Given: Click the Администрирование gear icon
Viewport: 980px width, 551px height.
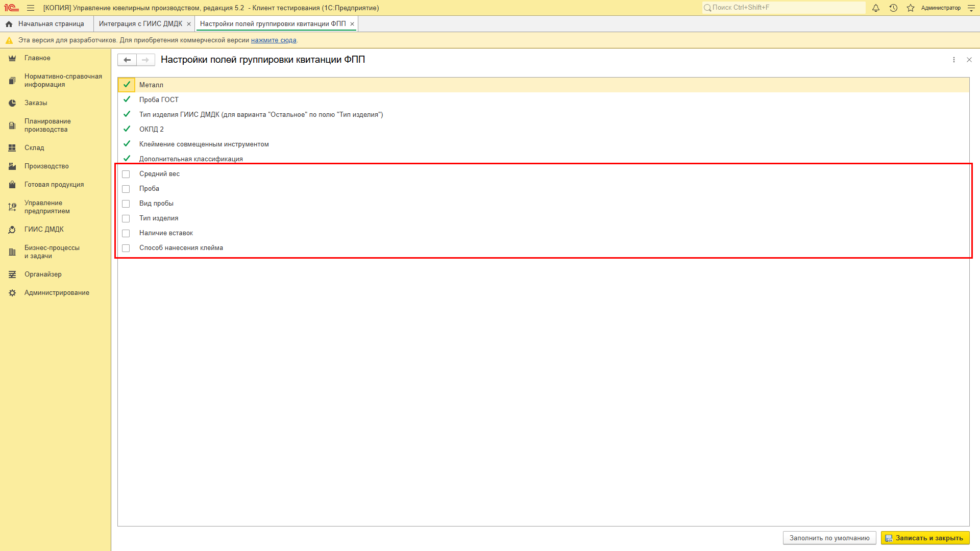Looking at the screenshot, I should 12,293.
